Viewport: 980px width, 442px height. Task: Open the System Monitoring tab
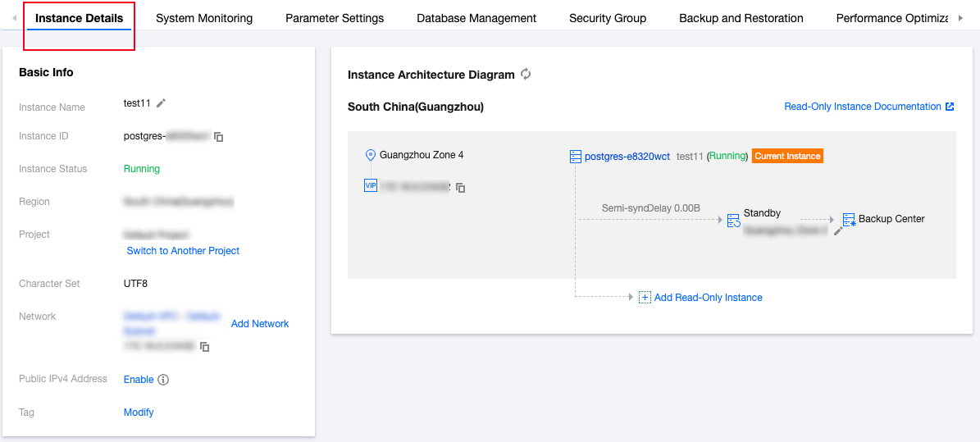204,18
